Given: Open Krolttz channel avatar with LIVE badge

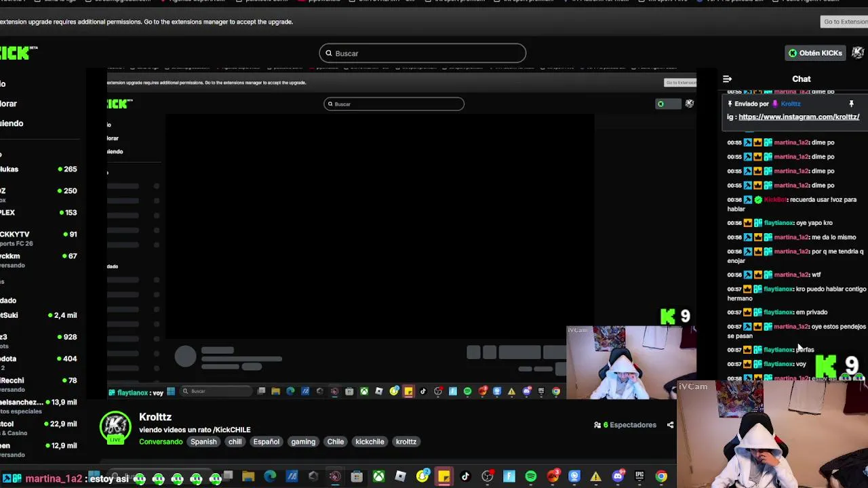Looking at the screenshot, I should 115,428.
